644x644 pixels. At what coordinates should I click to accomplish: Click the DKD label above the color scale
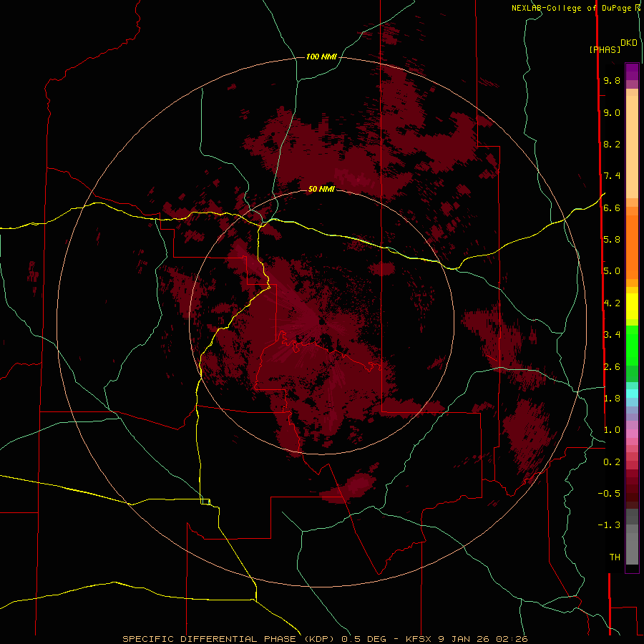pyautogui.click(x=629, y=43)
